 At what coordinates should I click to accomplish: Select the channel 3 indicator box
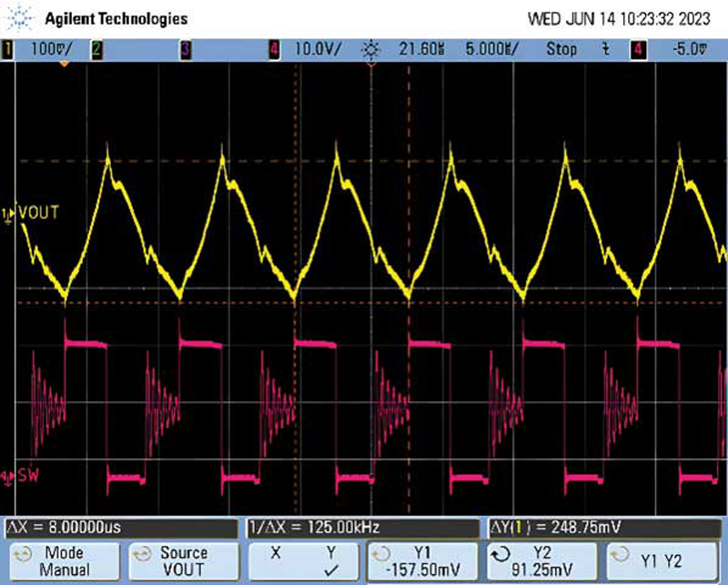(186, 49)
